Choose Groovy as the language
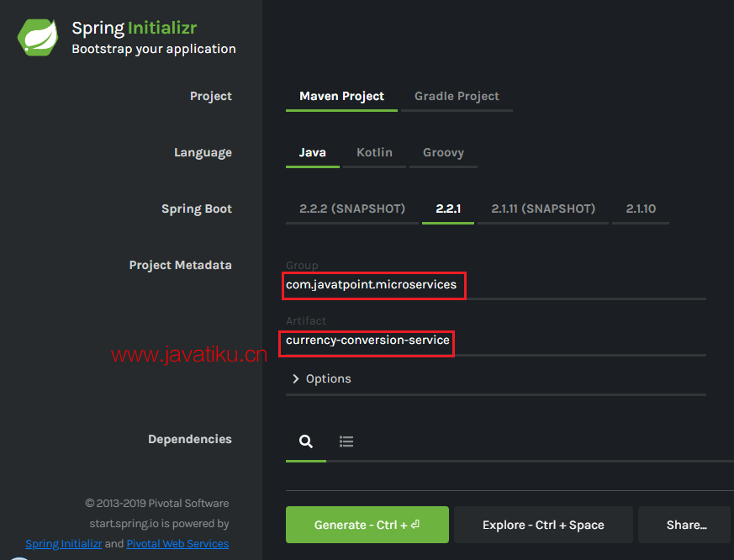Viewport: 734px width, 560px height. 443,153
